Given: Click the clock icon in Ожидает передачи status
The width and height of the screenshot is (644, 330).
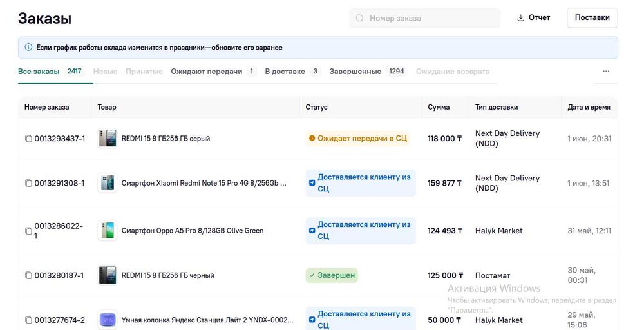Looking at the screenshot, I should (x=312, y=139).
